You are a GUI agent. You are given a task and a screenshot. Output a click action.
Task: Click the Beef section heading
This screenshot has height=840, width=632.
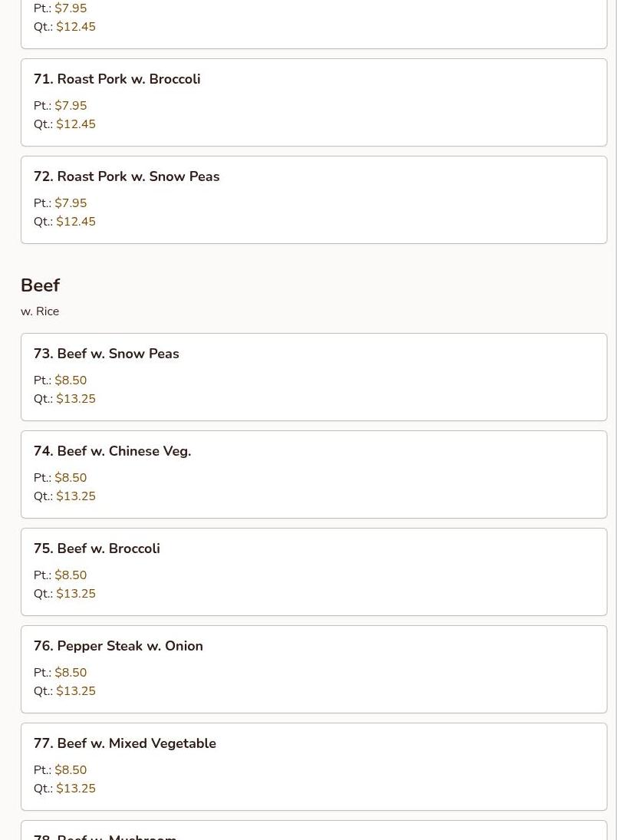click(40, 285)
